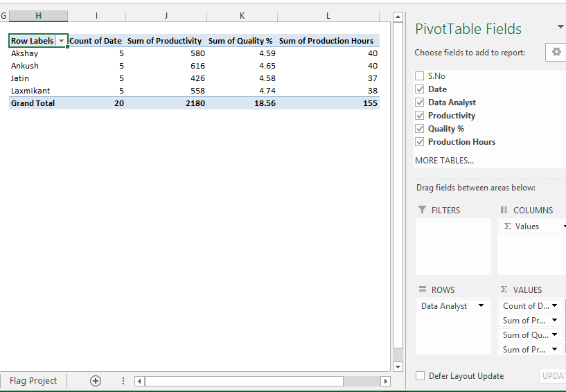Screen dimensions: 566x392
Task: Click the horizontal scrollbar thumb
Action: tap(244, 381)
